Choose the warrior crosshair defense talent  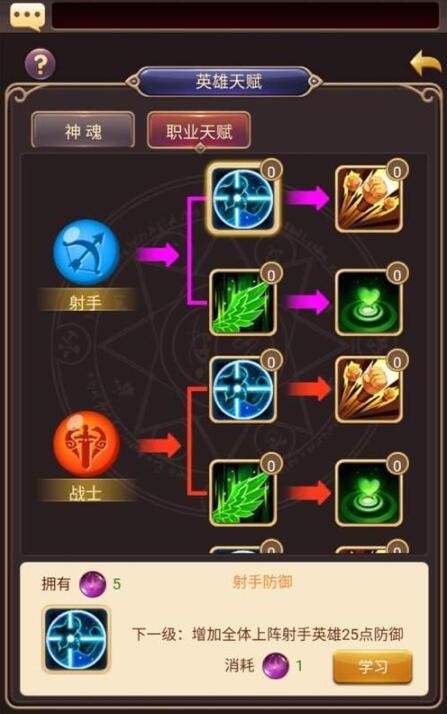pyautogui.click(x=243, y=389)
